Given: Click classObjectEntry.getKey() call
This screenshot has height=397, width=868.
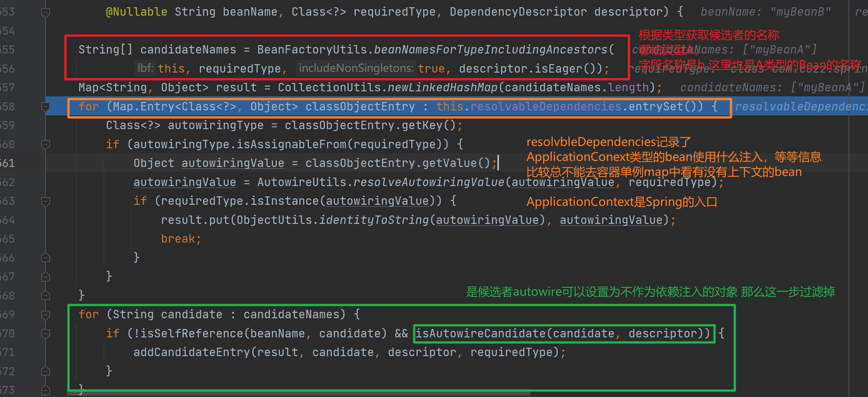Looking at the screenshot, I should point(370,125).
